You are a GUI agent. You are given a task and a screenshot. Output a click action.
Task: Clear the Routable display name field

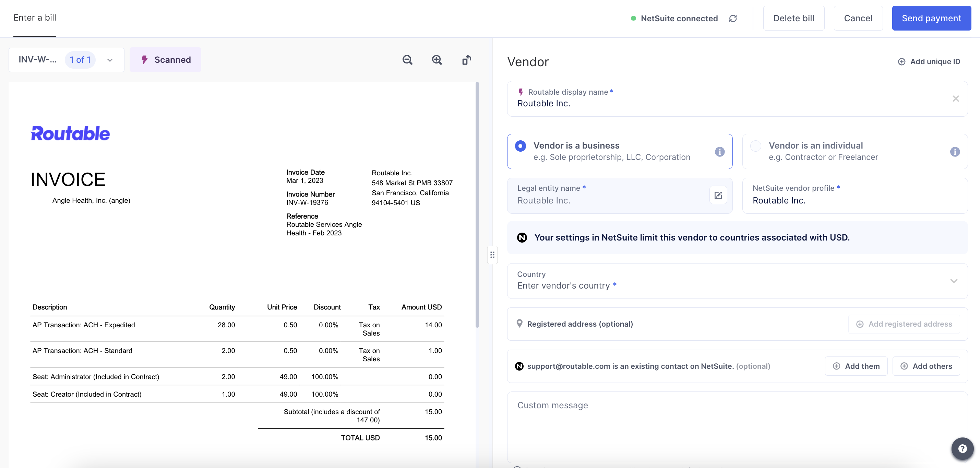(x=955, y=98)
